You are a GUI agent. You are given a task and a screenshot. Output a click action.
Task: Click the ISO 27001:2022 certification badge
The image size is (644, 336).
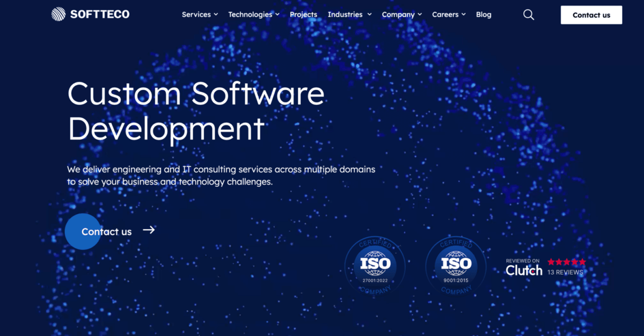pos(375,266)
